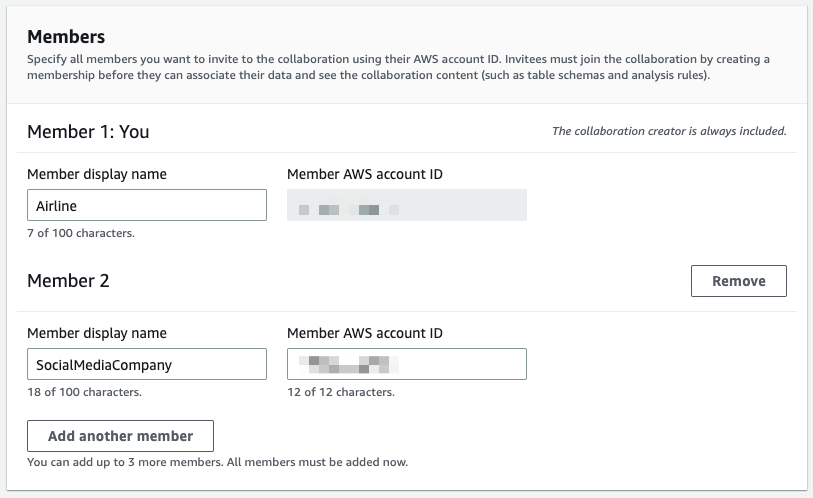This screenshot has height=498, width=813.
Task: Click Member 2's AWS account ID input
Action: [x=406, y=364]
